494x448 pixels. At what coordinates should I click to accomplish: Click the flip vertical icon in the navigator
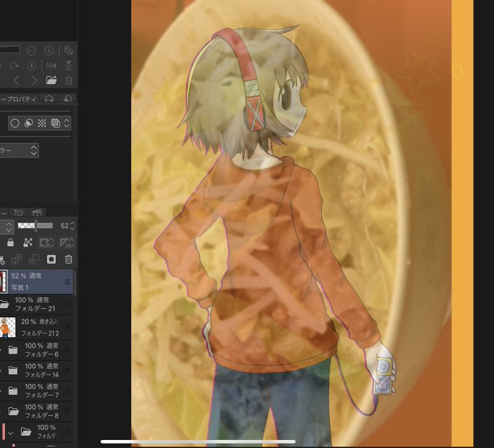pos(68,65)
